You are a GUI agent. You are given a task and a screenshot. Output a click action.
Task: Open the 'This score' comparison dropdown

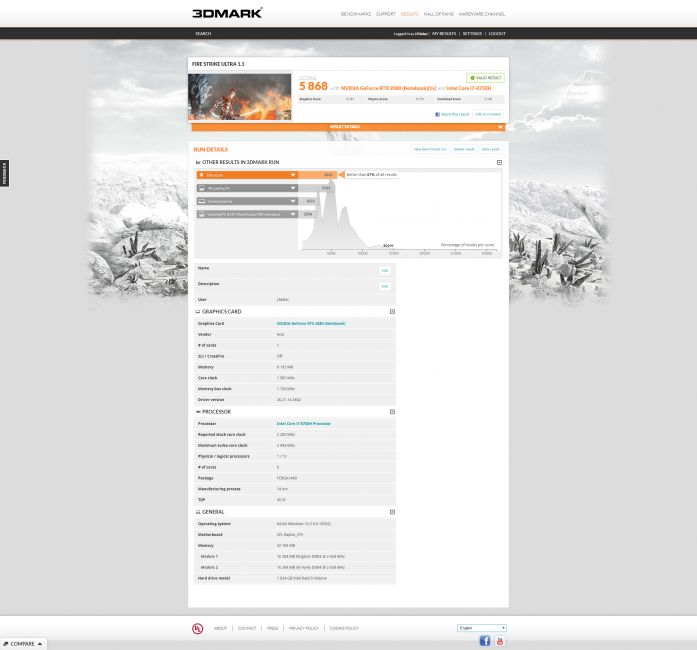293,175
